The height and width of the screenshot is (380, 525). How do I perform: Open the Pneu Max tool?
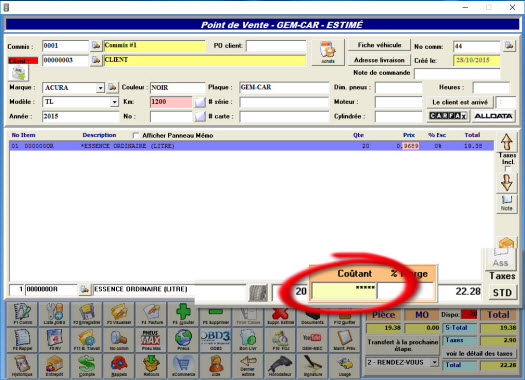(x=151, y=339)
